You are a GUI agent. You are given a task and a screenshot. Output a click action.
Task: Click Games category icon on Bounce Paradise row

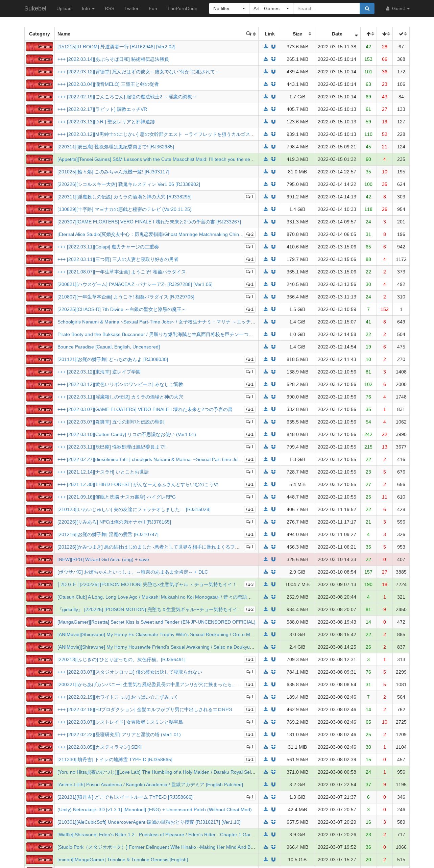pos(40,347)
